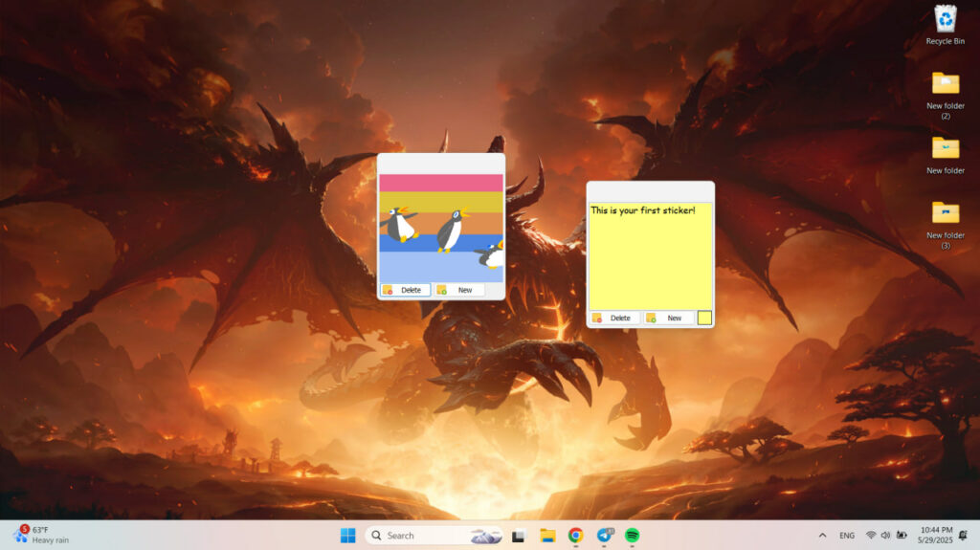Click the search highlight image in the Search box
Viewport: 980px width, 550px height.
[x=486, y=537]
